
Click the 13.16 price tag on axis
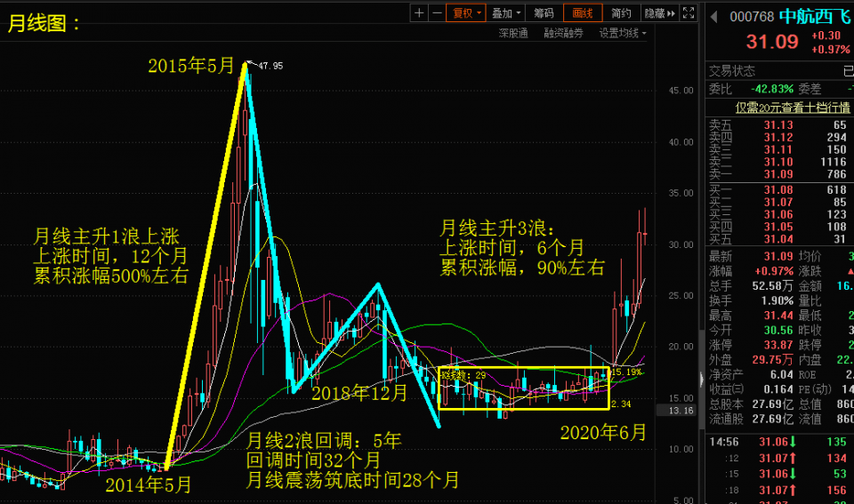(680, 411)
